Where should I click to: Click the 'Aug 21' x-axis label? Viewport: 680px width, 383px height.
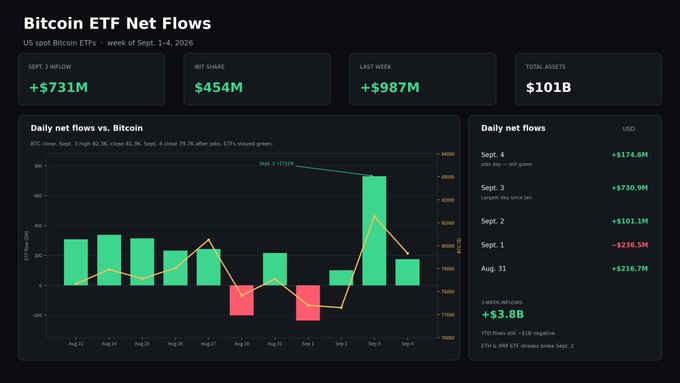tap(76, 344)
